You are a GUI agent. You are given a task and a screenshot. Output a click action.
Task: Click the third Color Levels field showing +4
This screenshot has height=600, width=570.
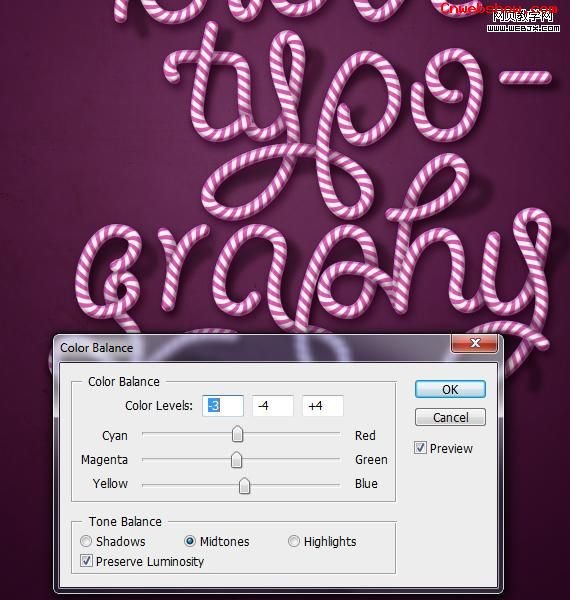tap(323, 406)
